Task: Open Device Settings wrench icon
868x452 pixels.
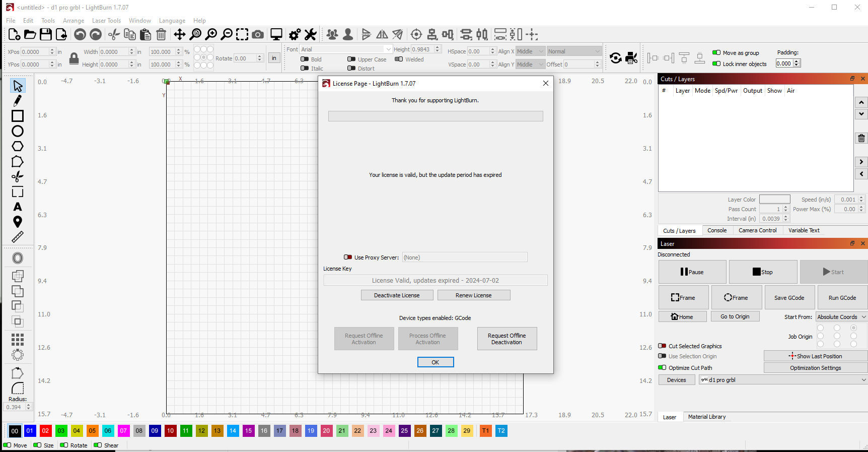Action: [311, 34]
